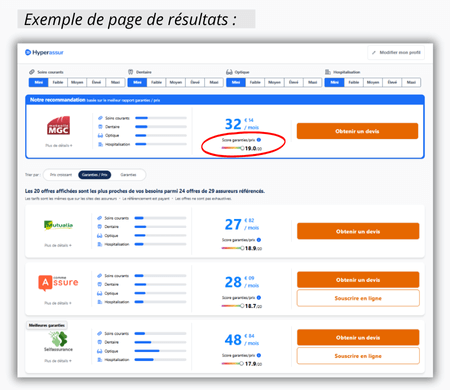This screenshot has width=450, height=390.
Task: Click the Selfassurance insurer logo
Action: [58, 341]
